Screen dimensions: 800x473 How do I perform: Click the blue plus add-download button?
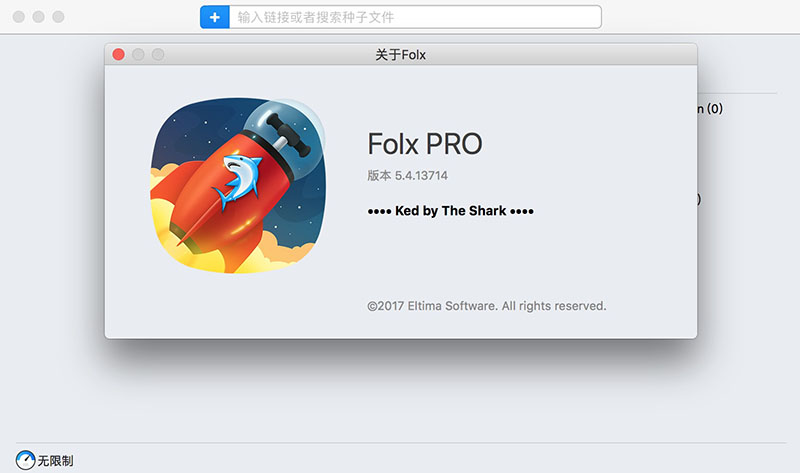click(x=214, y=17)
